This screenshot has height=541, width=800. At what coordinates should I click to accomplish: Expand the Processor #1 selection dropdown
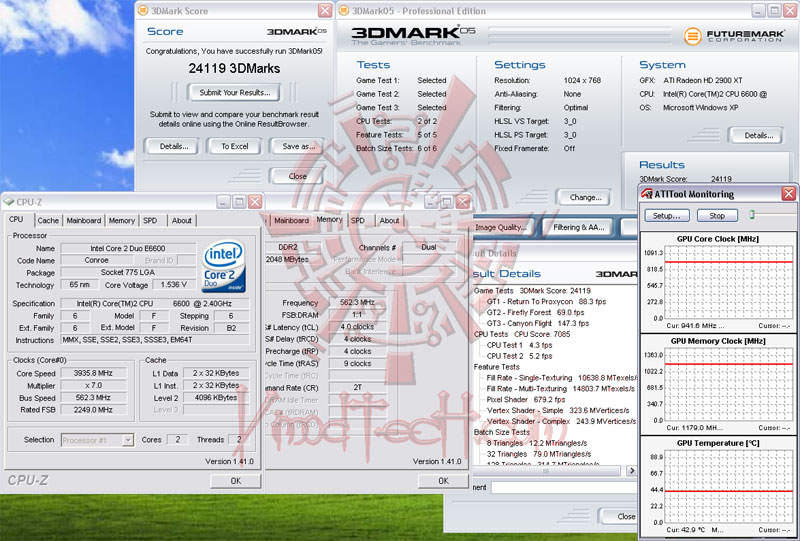click(128, 440)
